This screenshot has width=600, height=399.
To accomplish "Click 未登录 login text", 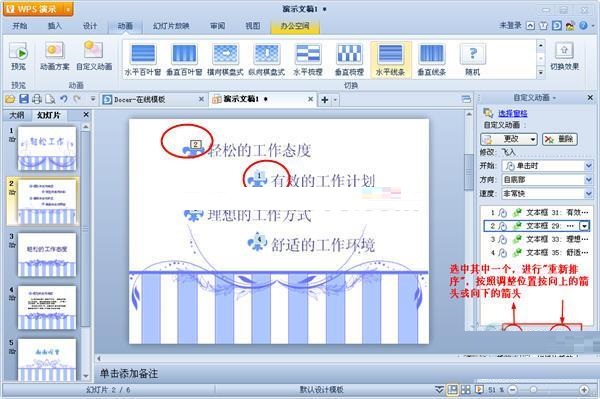I will coord(510,26).
